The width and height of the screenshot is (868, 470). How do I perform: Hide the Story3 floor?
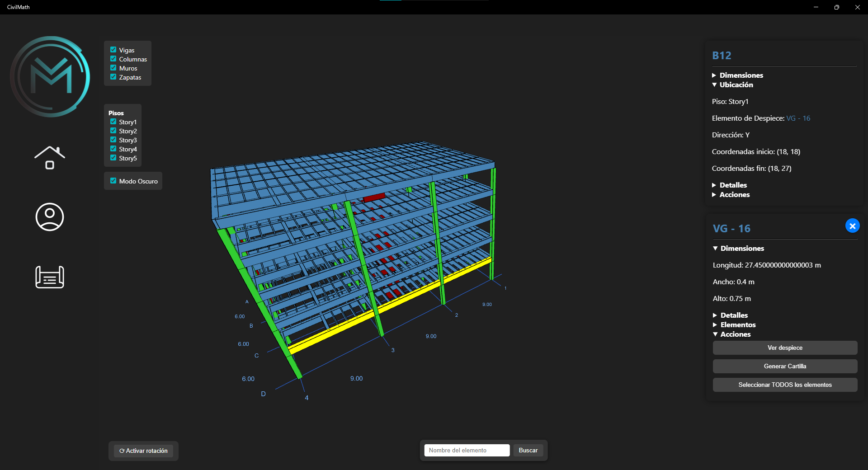(113, 140)
